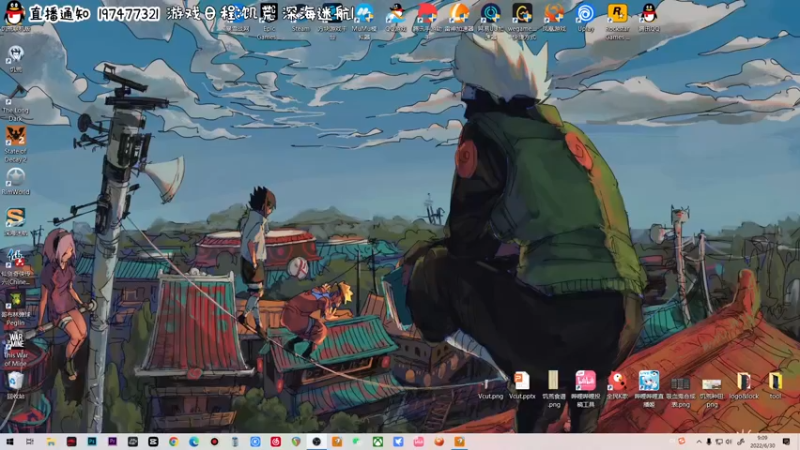Screen dimensions: 800x450
Task: Switch to the active Steam taskbar icon
Action: click(x=316, y=442)
